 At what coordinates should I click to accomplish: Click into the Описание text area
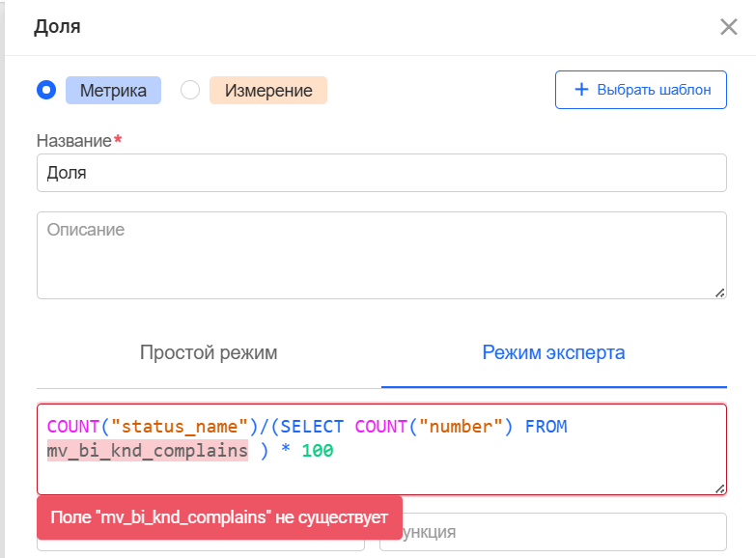pyautogui.click(x=381, y=255)
